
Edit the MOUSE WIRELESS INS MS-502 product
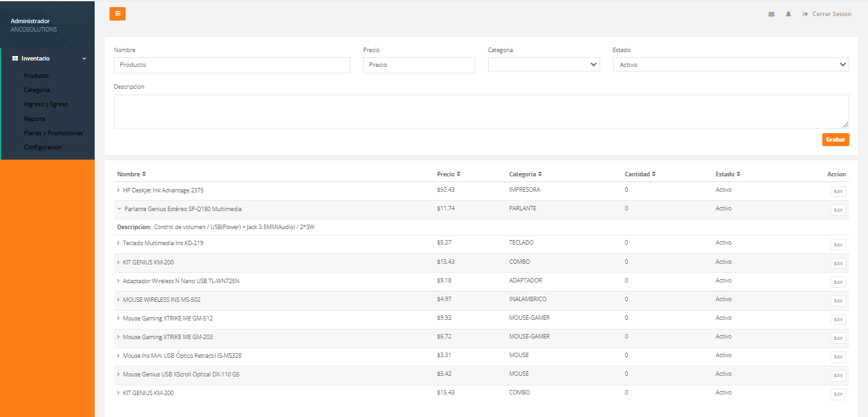838,301
